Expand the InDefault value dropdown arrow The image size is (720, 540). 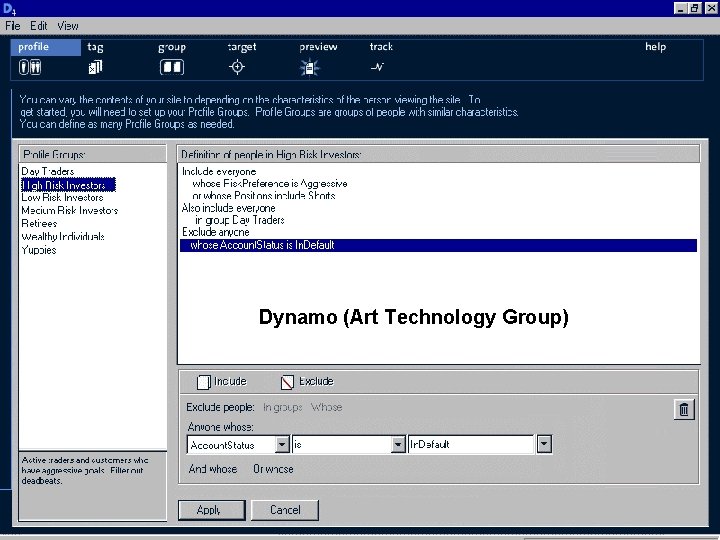coord(544,444)
